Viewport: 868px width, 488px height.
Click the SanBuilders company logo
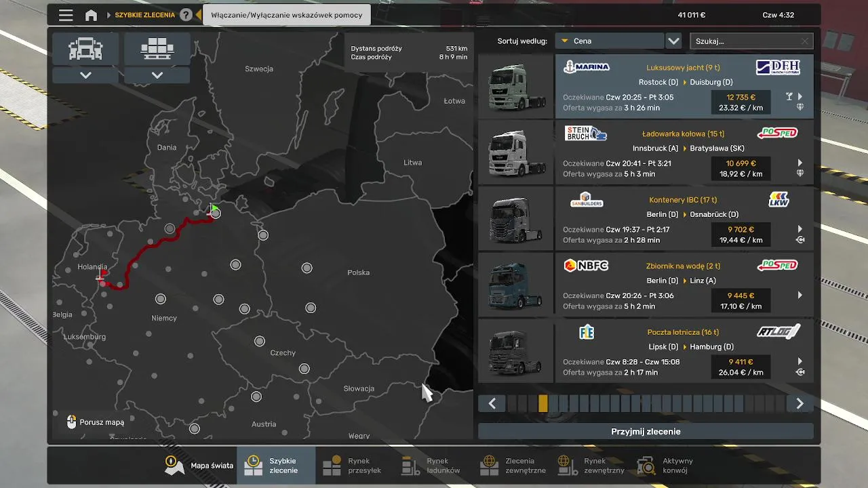[x=587, y=200]
